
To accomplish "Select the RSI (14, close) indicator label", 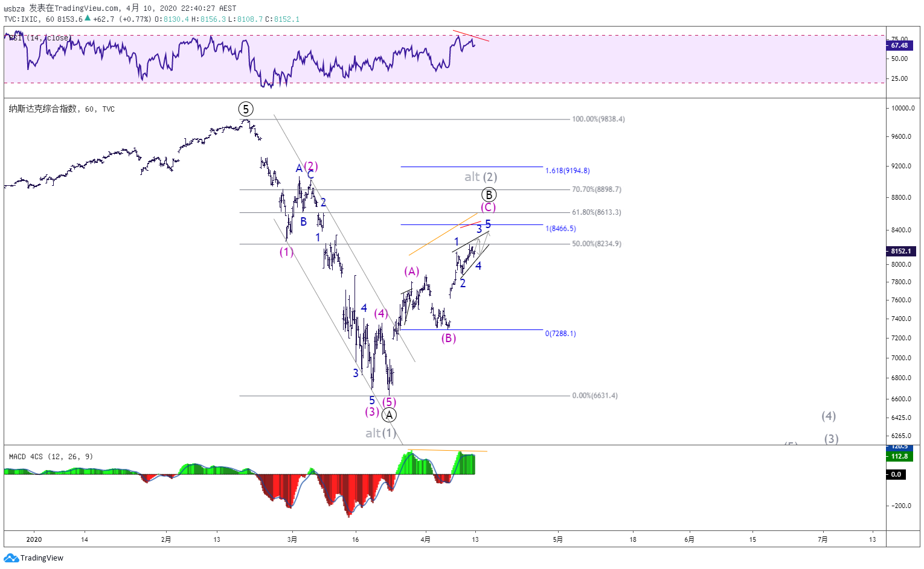I will tap(40, 38).
